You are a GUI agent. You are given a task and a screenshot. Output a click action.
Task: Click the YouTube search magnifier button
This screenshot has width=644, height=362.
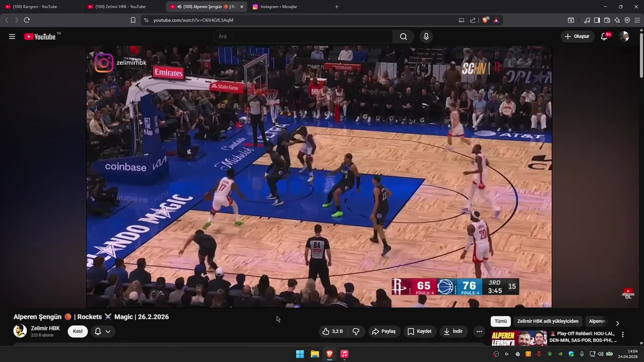tap(404, 37)
